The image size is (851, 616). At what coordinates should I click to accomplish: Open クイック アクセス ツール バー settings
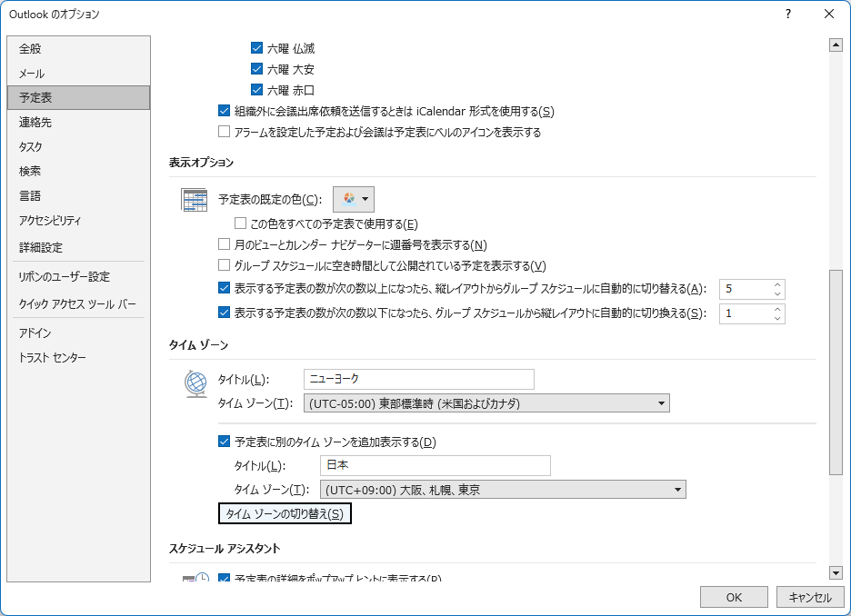(x=79, y=303)
